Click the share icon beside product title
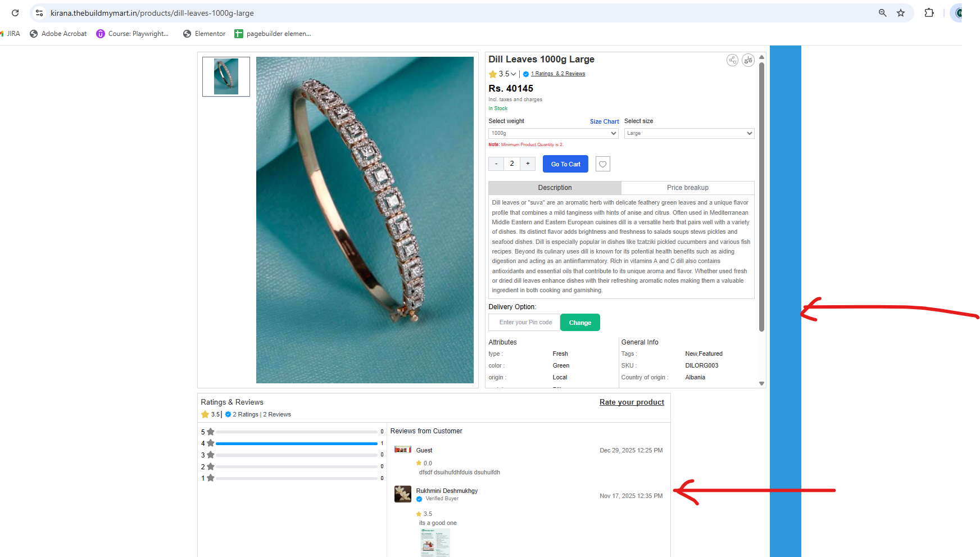The image size is (980, 557). (x=732, y=60)
